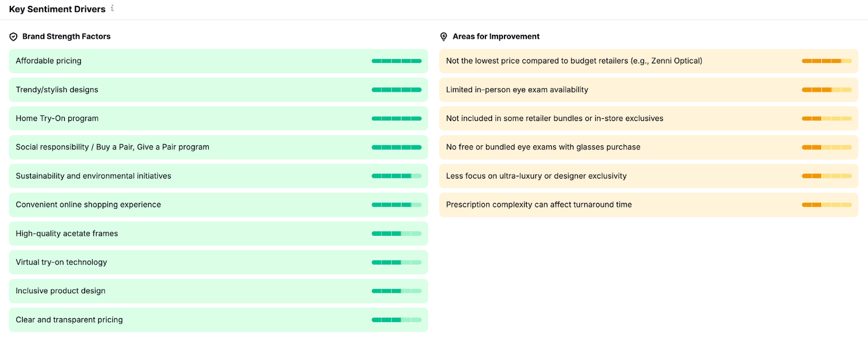Click the info icon beside Key Sentiment Drivers
This screenshot has height=340, width=868.
pos(112,8)
